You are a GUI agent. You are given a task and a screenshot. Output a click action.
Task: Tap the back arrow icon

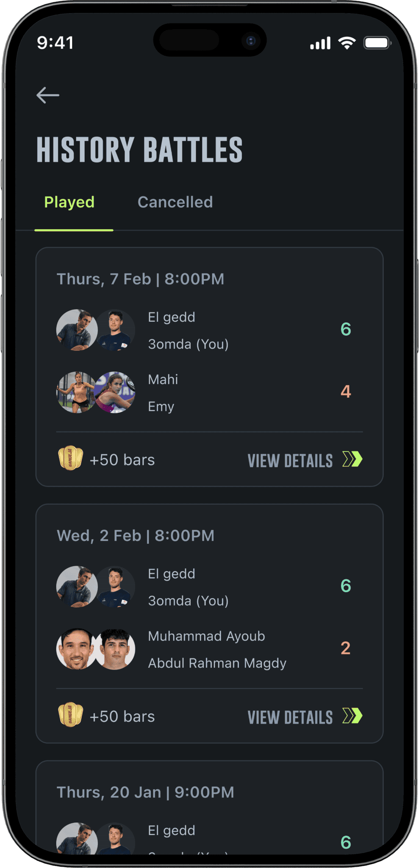point(47,95)
